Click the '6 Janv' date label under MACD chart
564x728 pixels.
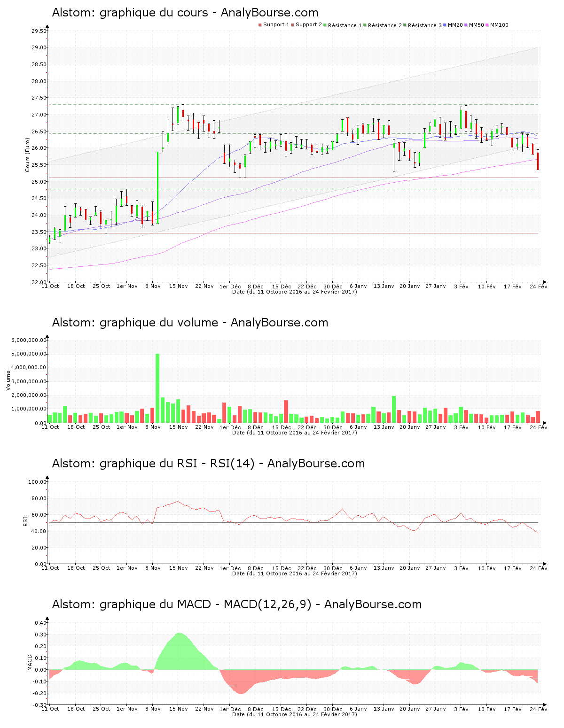pyautogui.click(x=358, y=709)
